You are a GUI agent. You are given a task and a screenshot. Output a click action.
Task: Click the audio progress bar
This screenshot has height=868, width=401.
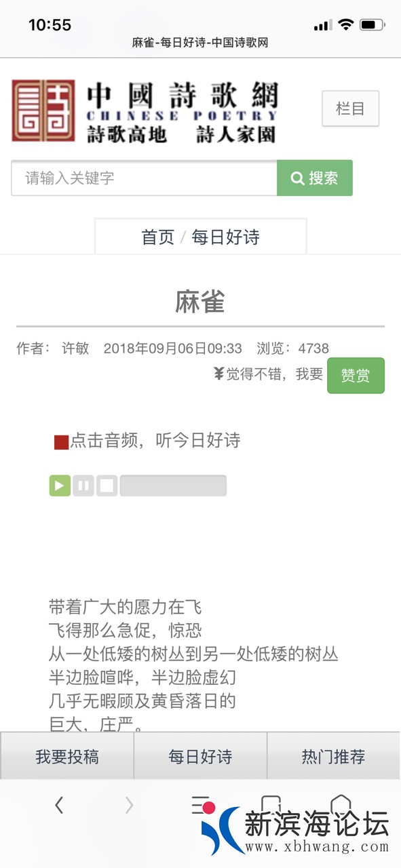pos(173,486)
